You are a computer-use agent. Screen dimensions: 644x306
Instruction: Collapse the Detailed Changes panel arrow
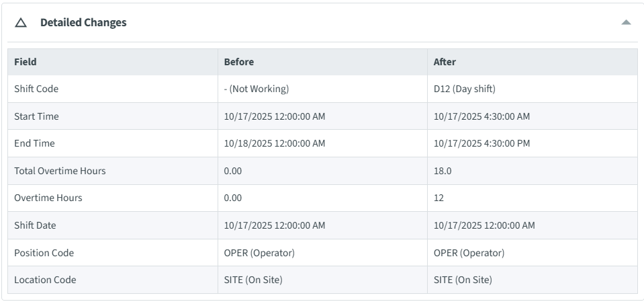pos(626,22)
